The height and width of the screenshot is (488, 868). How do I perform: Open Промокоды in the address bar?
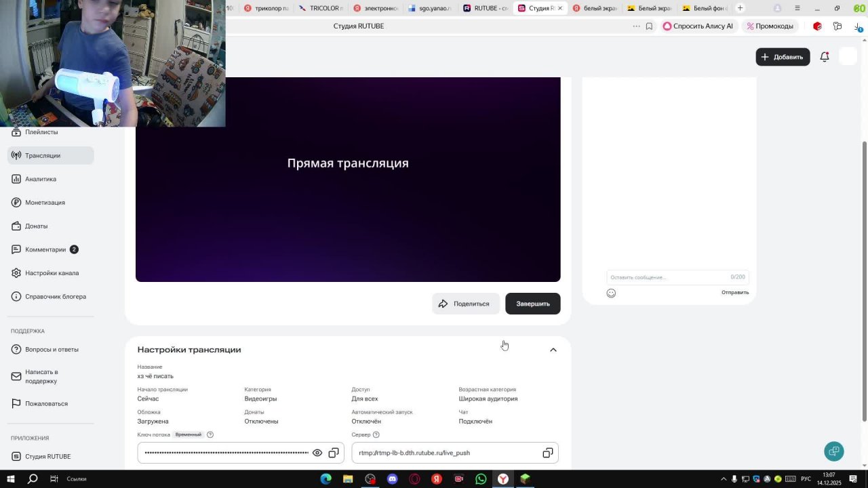[x=770, y=26]
